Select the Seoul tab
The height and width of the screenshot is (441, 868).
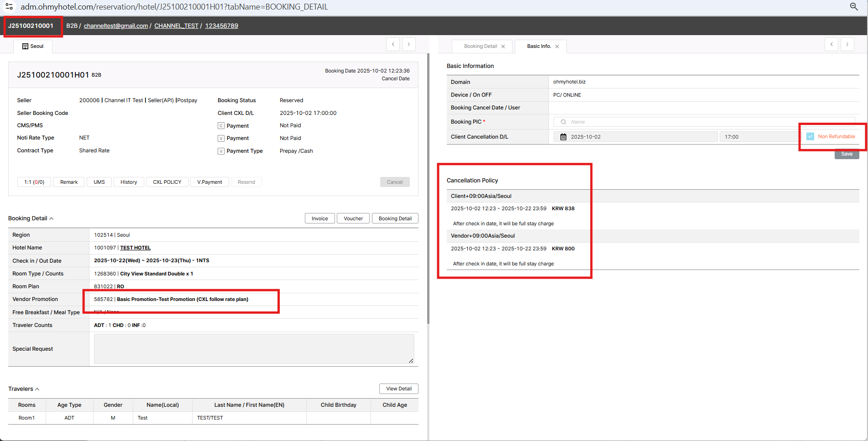(33, 47)
